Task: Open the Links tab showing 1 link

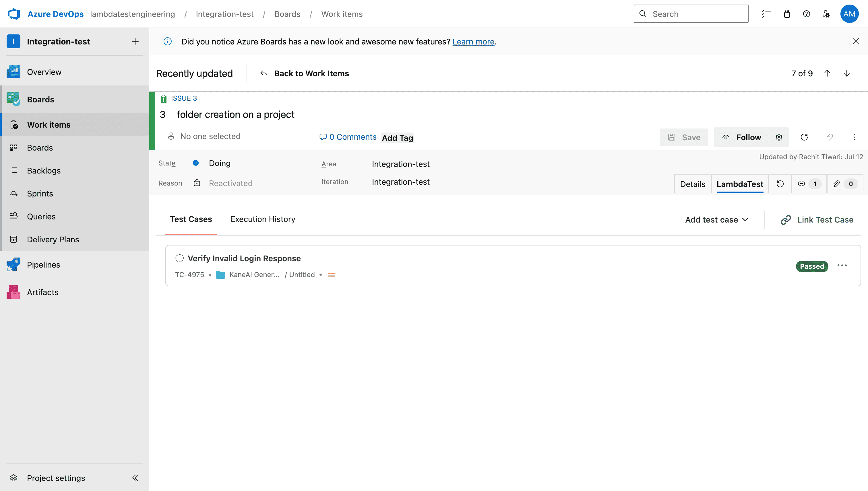Action: click(808, 184)
